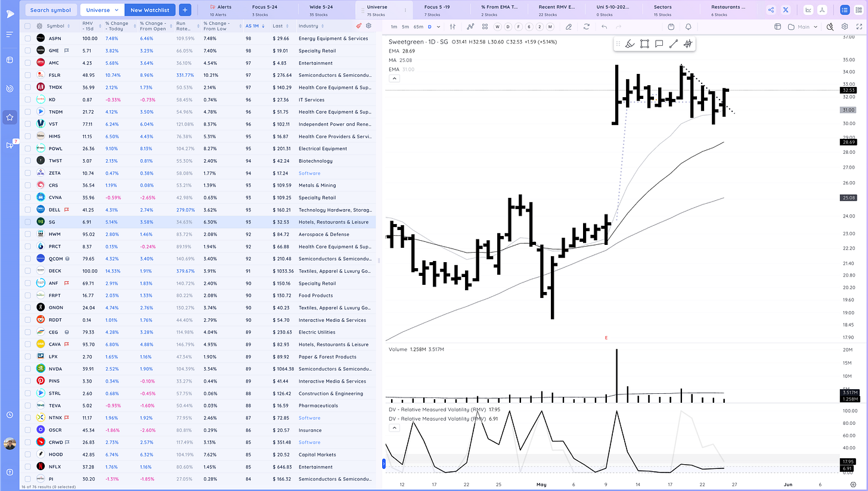Select the trend line drawing tool

point(673,43)
